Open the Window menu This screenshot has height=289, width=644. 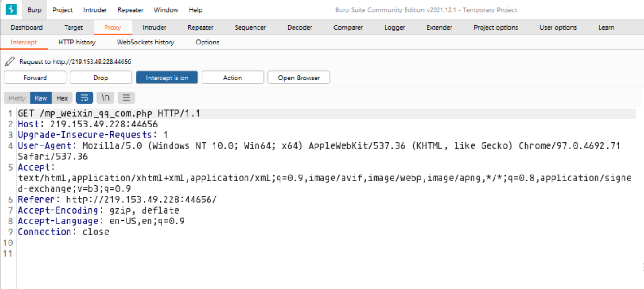pos(166,10)
